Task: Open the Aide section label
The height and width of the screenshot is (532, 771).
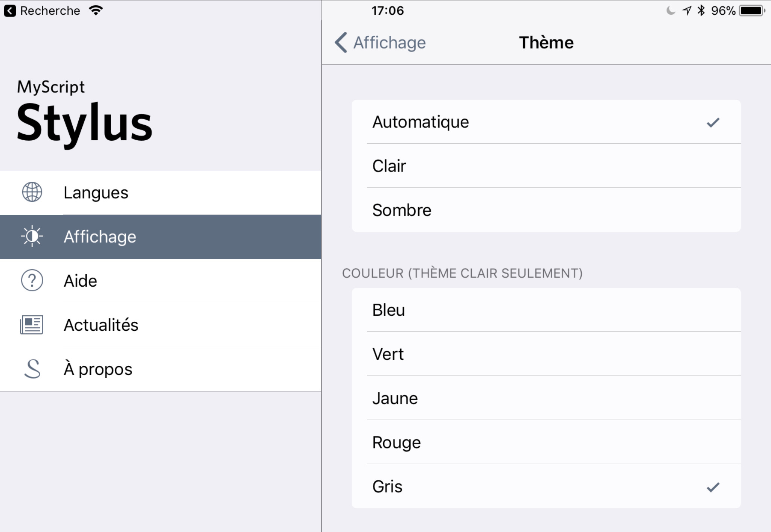Action: click(x=80, y=281)
